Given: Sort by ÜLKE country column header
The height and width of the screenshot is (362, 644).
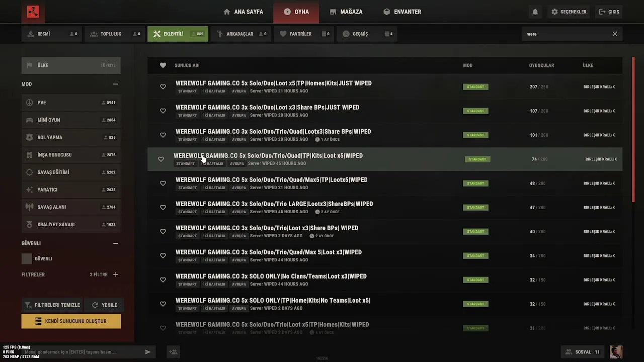Looking at the screenshot, I should [x=588, y=65].
